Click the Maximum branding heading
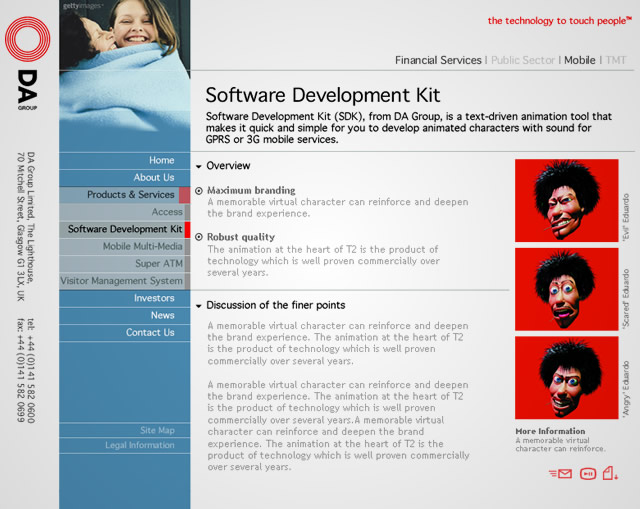Screen dimensions: 640x509 (x=251, y=191)
